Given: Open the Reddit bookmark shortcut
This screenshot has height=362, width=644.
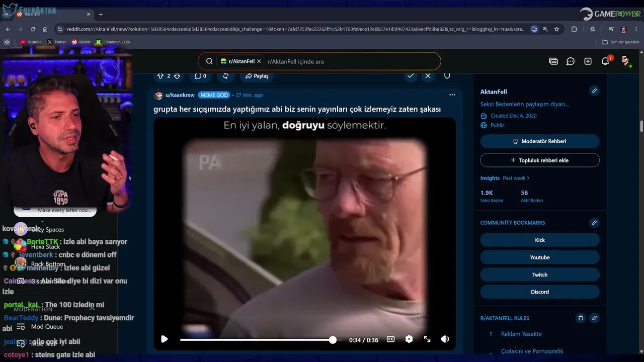Looking at the screenshot, I should pyautogui.click(x=81, y=42).
